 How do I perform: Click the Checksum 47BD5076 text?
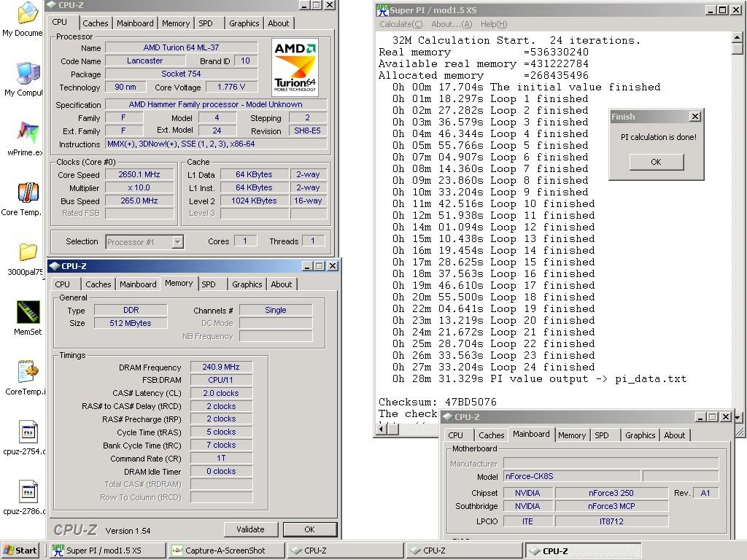[x=438, y=402]
